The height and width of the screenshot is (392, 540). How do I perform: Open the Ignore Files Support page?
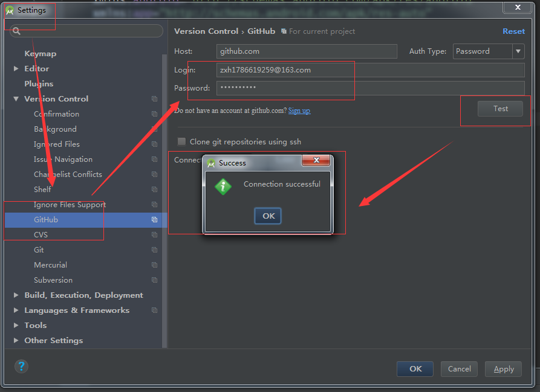tap(70, 205)
